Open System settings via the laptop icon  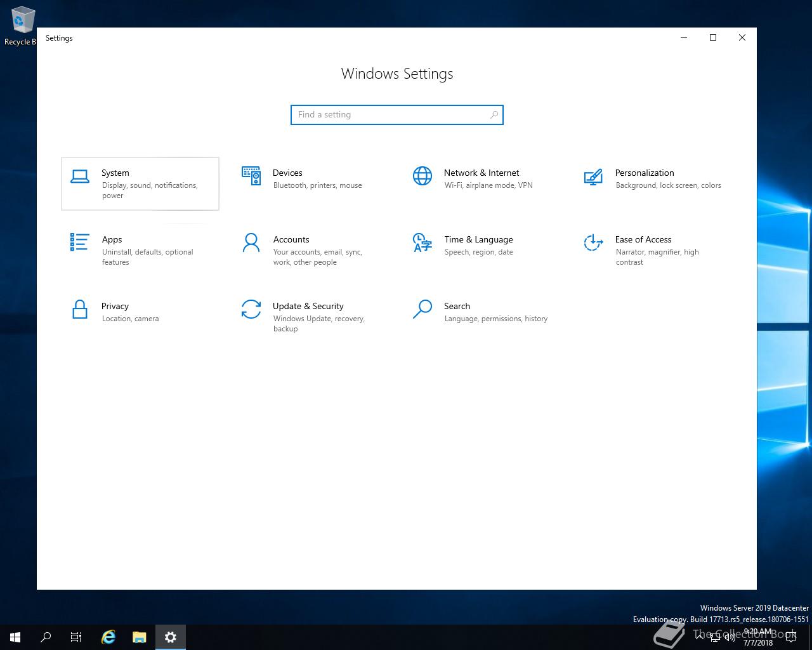[80, 176]
